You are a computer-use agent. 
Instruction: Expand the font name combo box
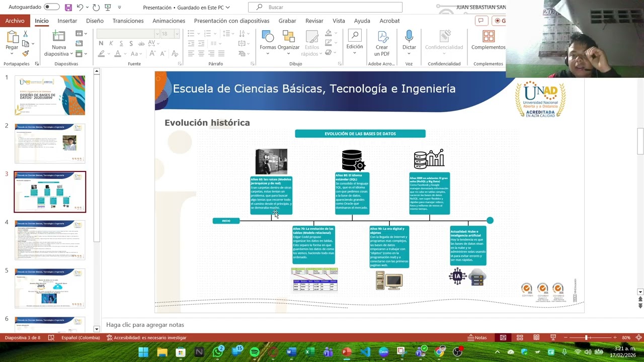click(x=156, y=34)
